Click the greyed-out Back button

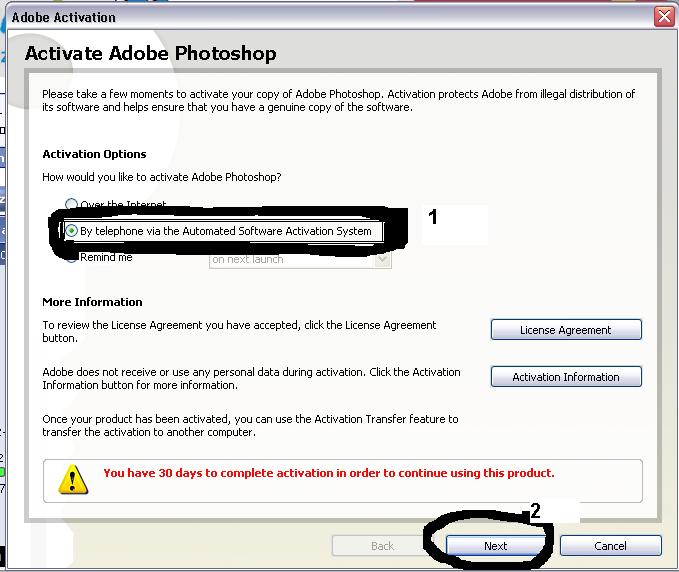(382, 546)
